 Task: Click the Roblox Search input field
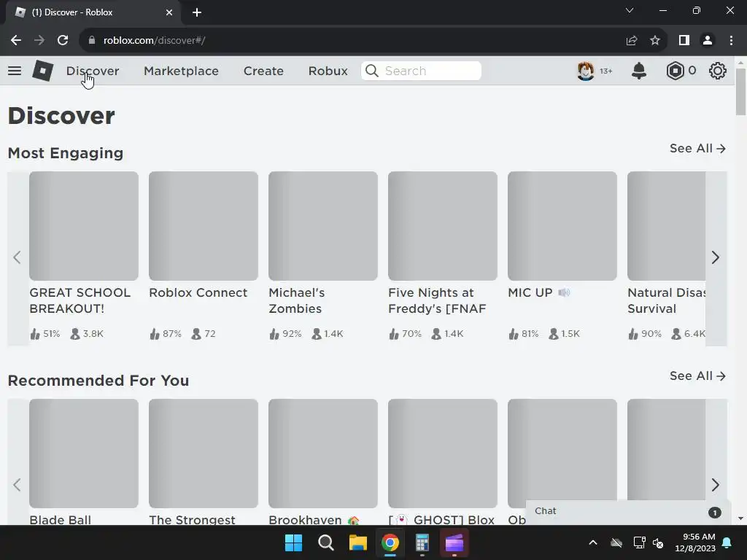(x=421, y=71)
